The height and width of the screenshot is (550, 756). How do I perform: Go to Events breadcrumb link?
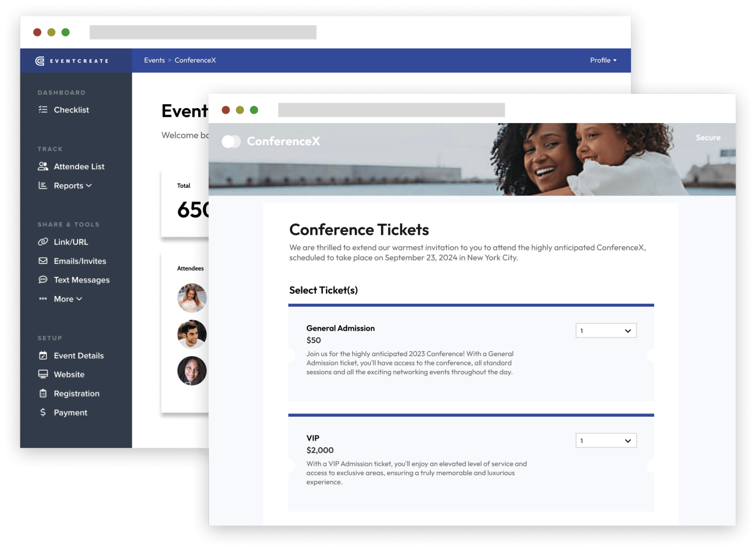(x=154, y=60)
